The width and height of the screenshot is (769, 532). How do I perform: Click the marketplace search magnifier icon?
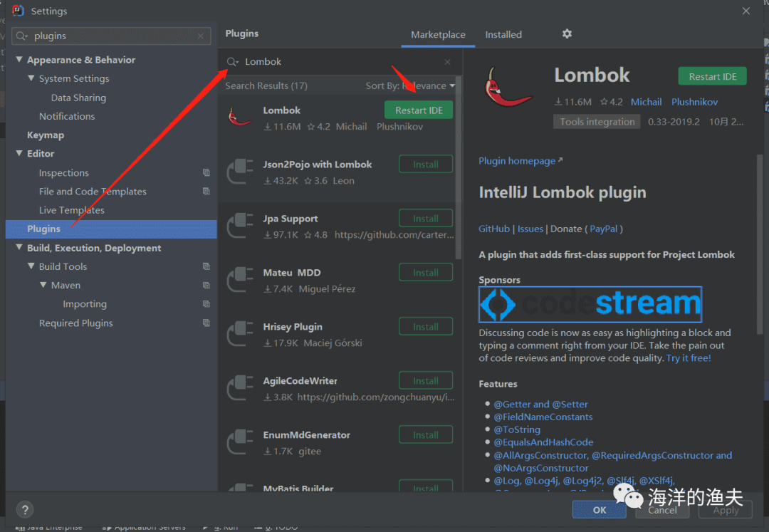(x=232, y=62)
